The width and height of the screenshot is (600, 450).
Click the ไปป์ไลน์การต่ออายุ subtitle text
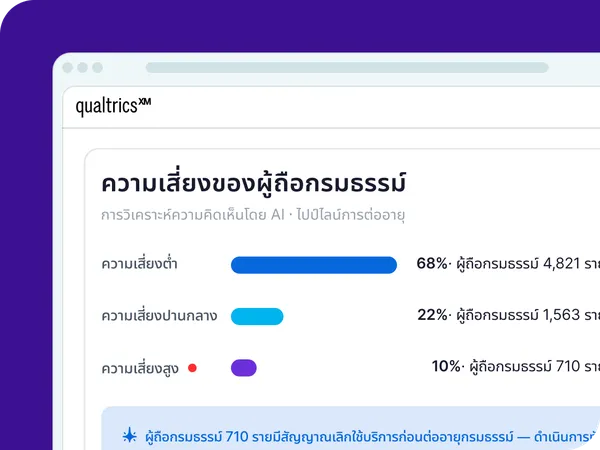pos(351,215)
